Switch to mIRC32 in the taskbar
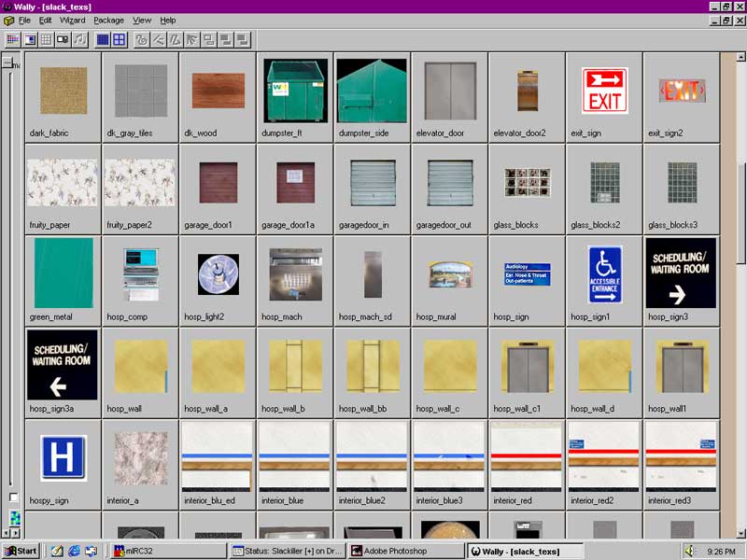 [x=168, y=551]
